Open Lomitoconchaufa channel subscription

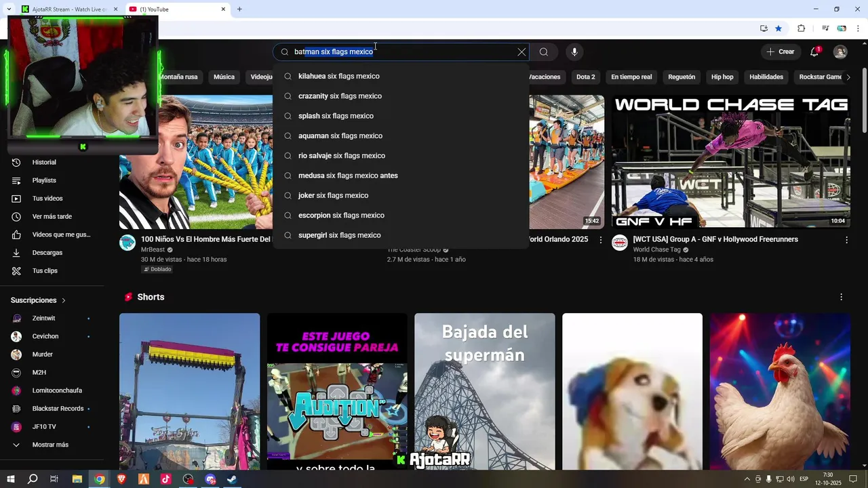pos(56,390)
